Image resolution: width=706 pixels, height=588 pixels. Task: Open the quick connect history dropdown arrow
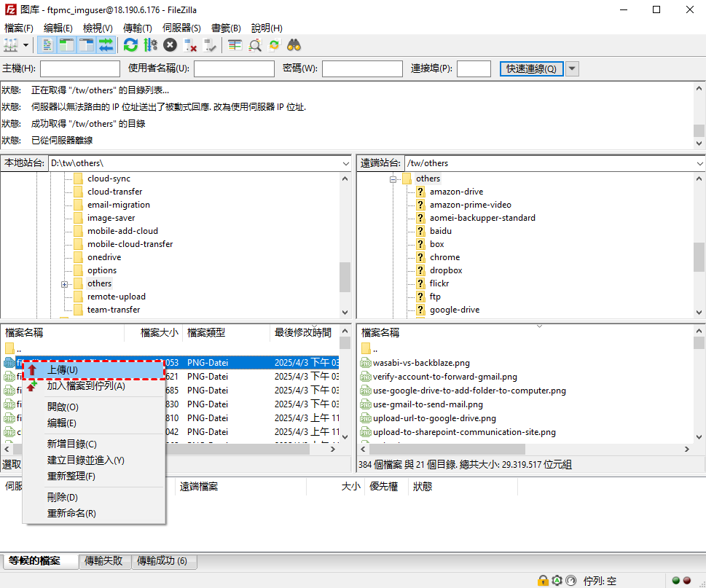point(572,68)
